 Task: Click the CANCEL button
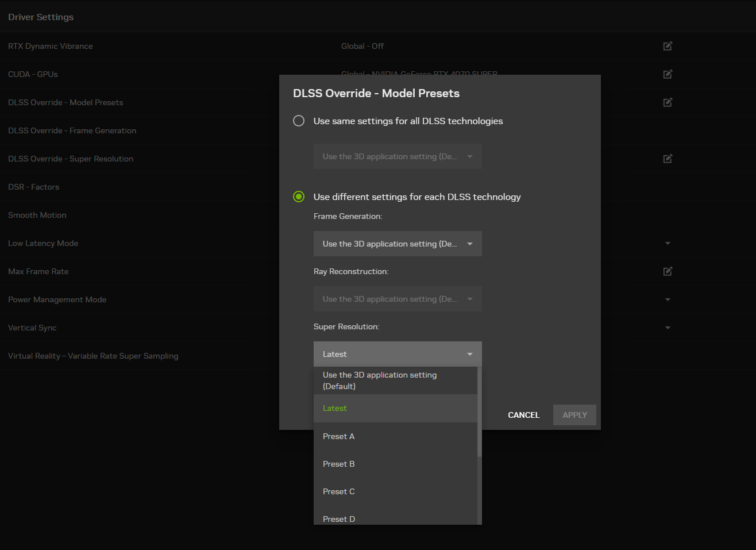(x=524, y=415)
